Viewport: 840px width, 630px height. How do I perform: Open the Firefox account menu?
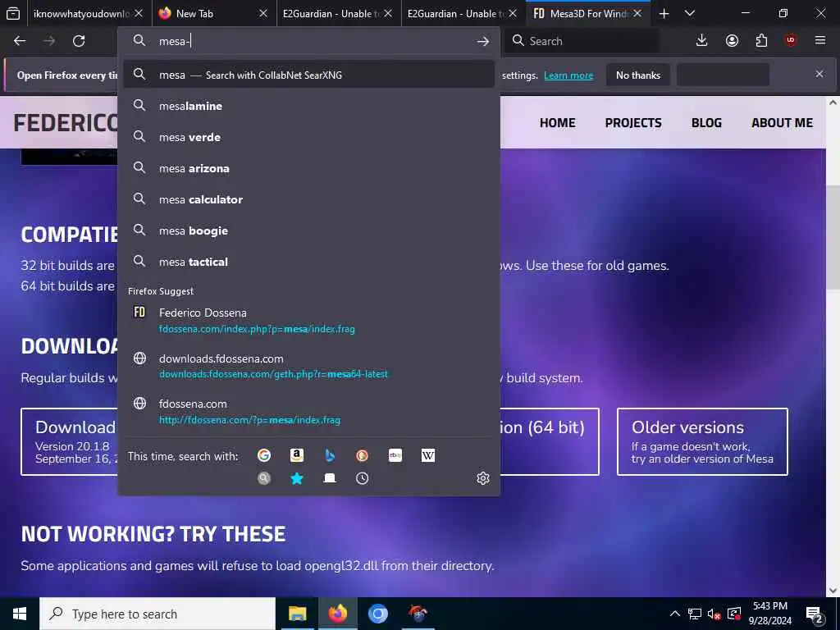click(x=732, y=41)
